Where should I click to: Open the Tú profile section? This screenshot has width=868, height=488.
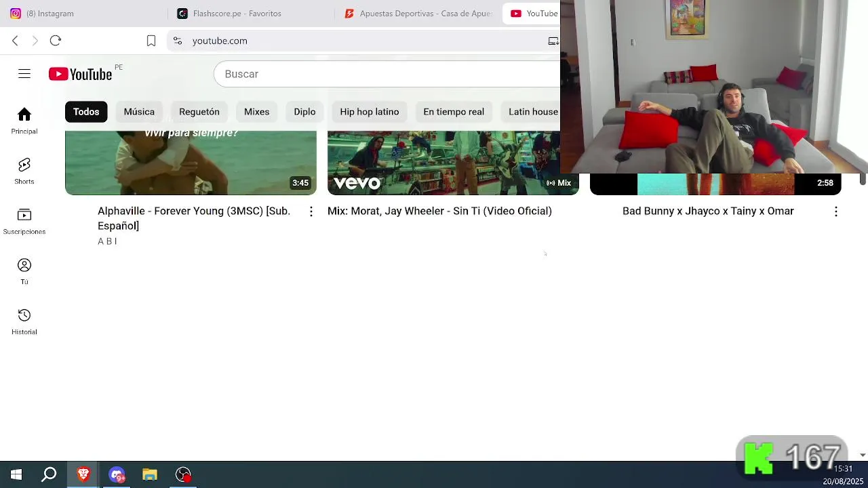[24, 272]
